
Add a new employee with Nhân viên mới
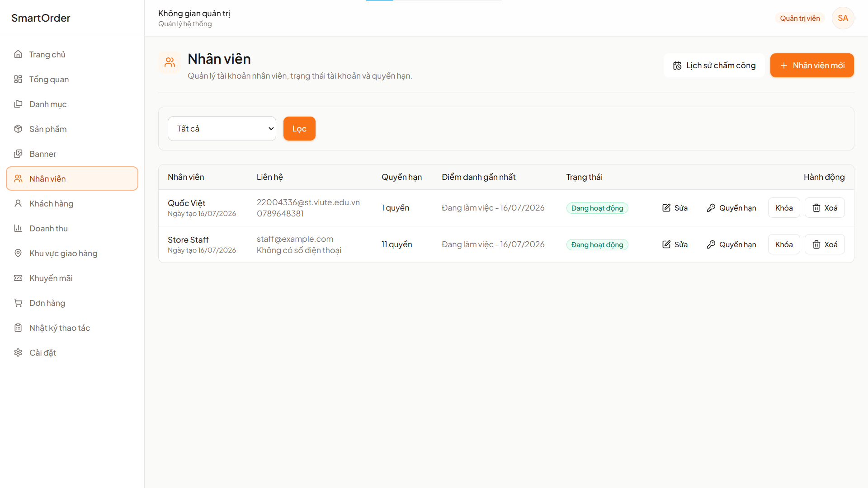(812, 66)
